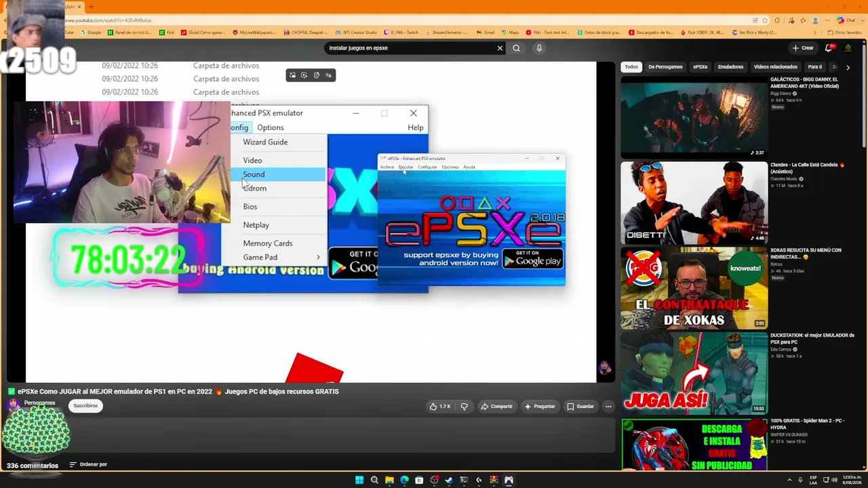
Task: Expand the bookmarks overflow chevron
Action: pos(815,33)
